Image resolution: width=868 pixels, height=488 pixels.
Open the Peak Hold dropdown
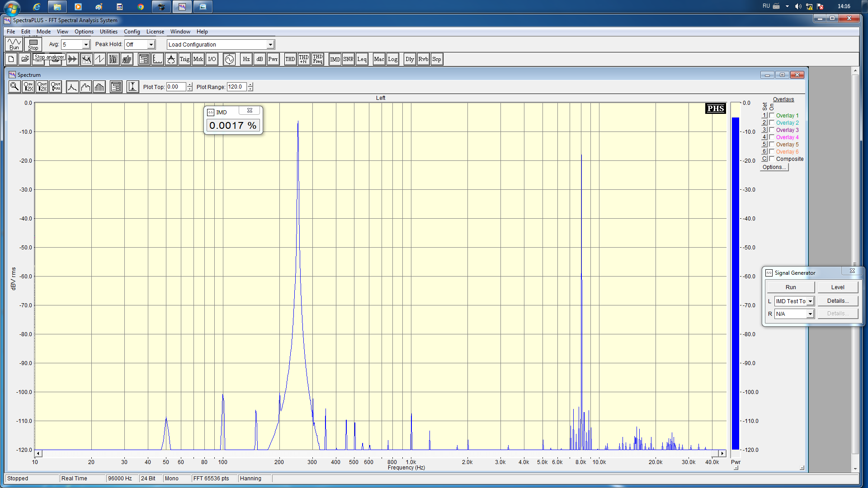point(151,44)
